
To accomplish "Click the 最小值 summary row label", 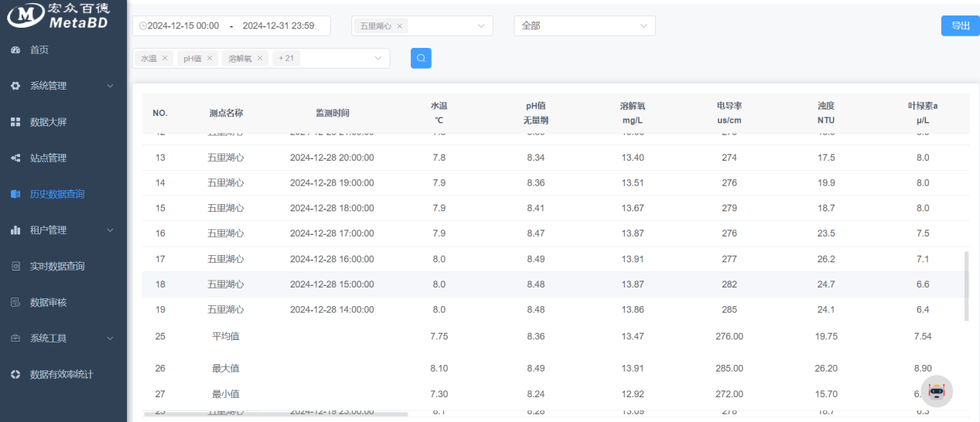I will (x=226, y=394).
